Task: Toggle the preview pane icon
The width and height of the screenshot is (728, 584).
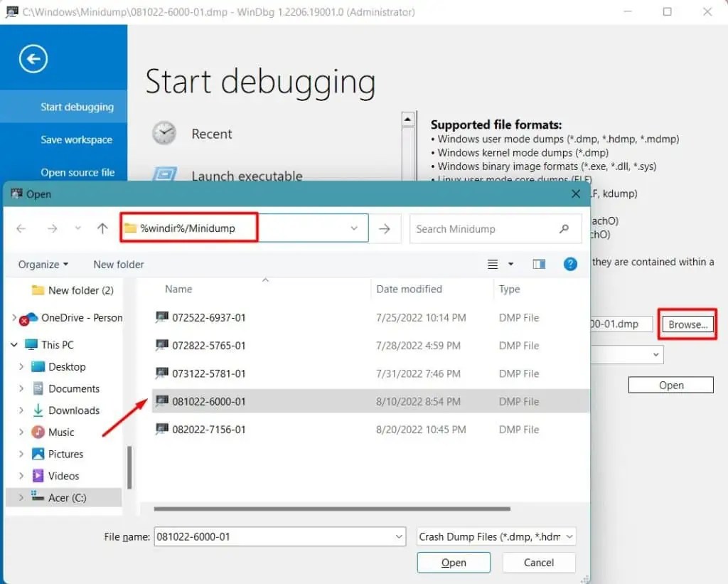Action: [x=538, y=264]
